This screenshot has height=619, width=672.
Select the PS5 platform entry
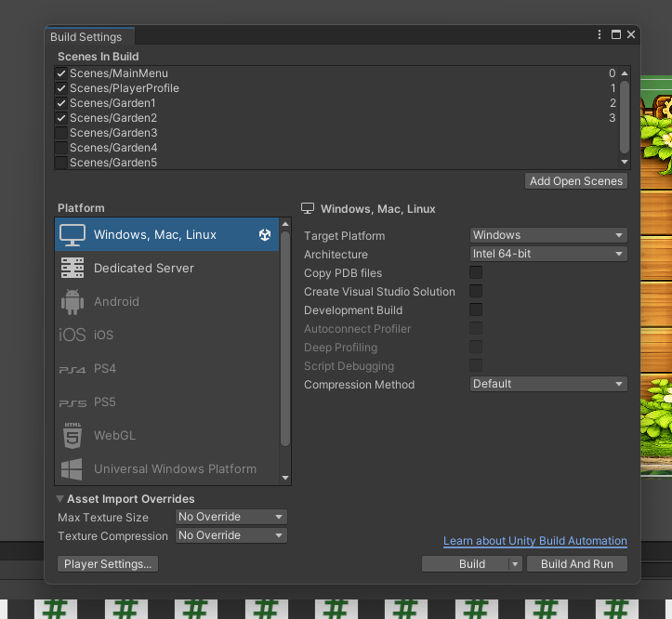[x=167, y=402]
